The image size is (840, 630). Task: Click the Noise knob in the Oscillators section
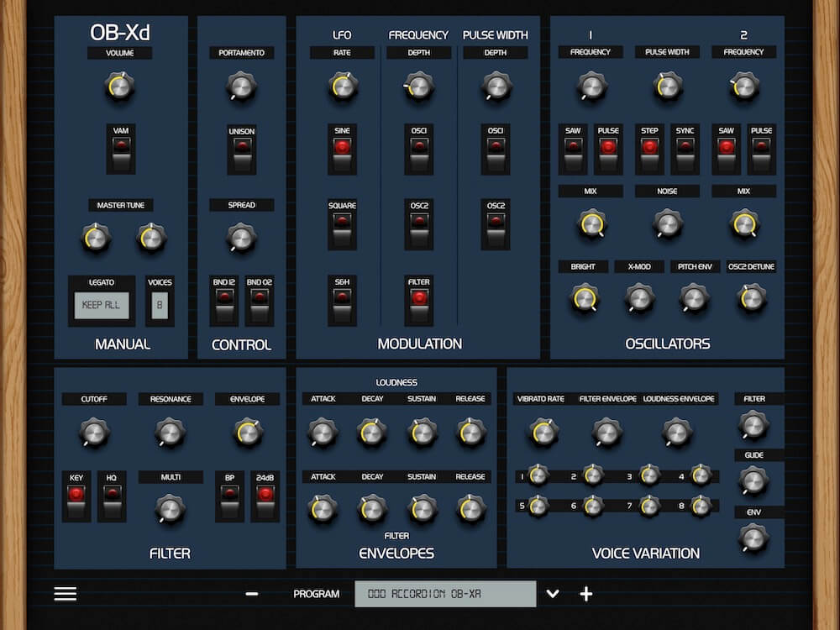coord(666,224)
